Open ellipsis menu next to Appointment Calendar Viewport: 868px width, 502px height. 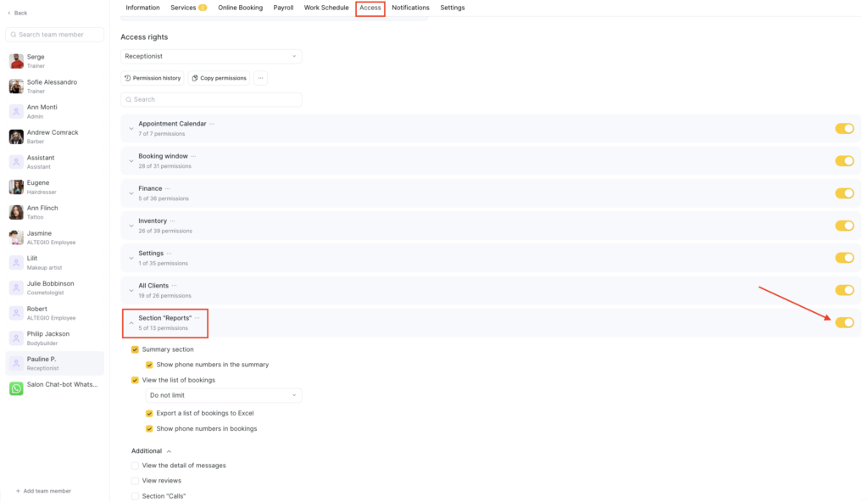(213, 124)
